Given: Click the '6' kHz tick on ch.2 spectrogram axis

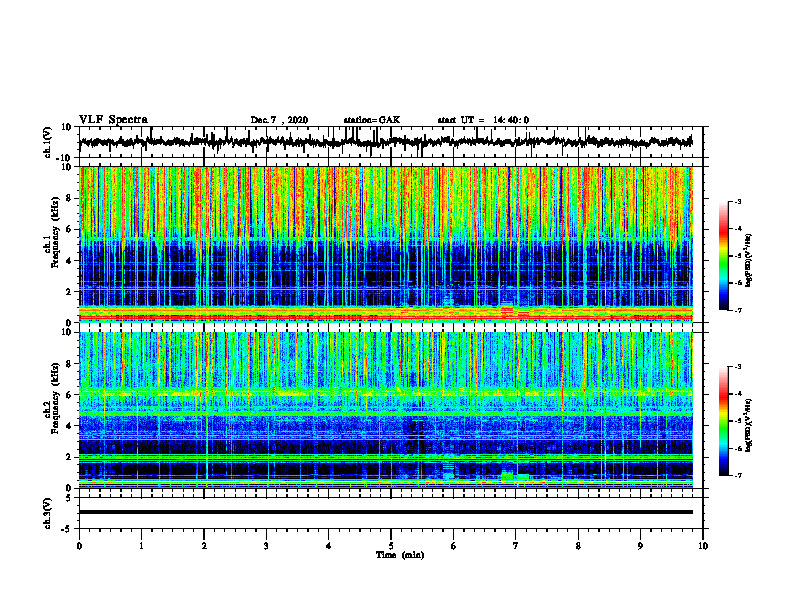Looking at the screenshot, I should (70, 395).
